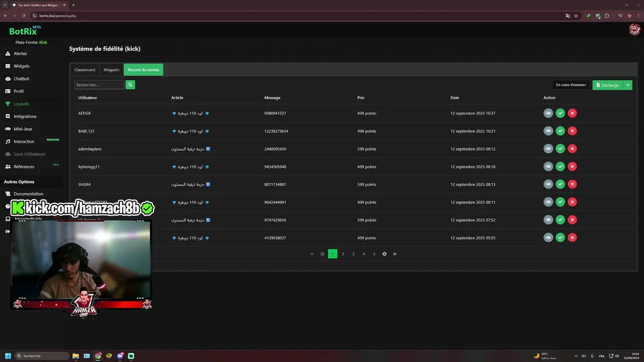Screen dimensions: 644x362
Task: Reject the 07:52 sale record
Action: [572, 220]
